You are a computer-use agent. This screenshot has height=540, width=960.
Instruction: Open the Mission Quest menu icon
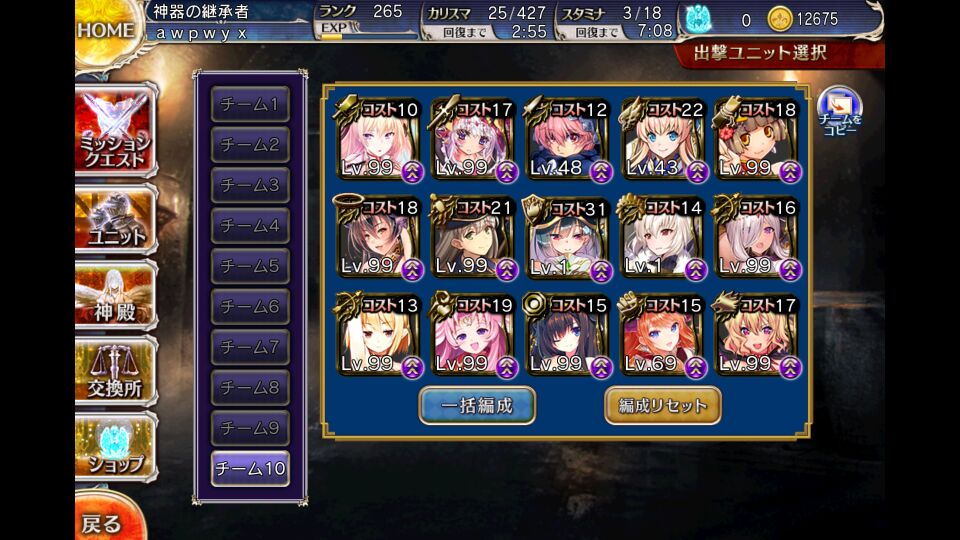(116, 131)
